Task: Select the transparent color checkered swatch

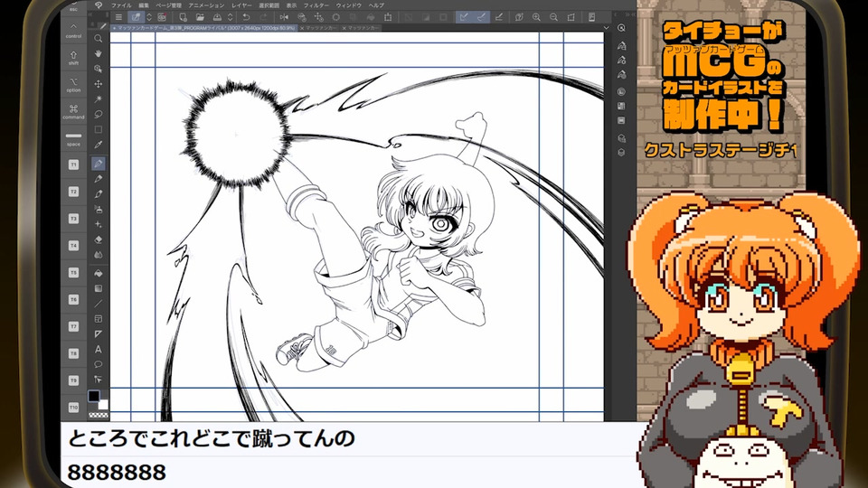Action: 99,415
